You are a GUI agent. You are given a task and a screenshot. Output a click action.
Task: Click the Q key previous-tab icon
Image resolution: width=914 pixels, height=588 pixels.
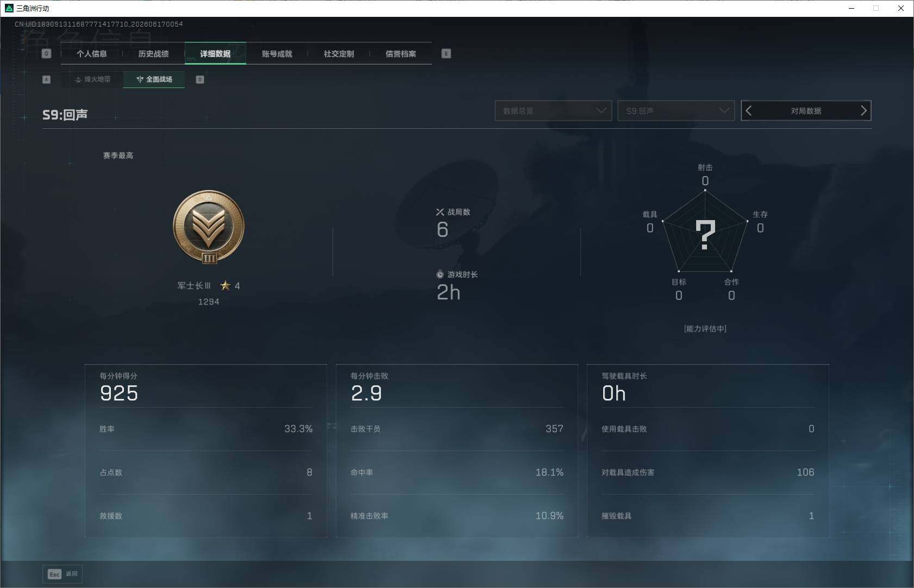[x=46, y=54]
